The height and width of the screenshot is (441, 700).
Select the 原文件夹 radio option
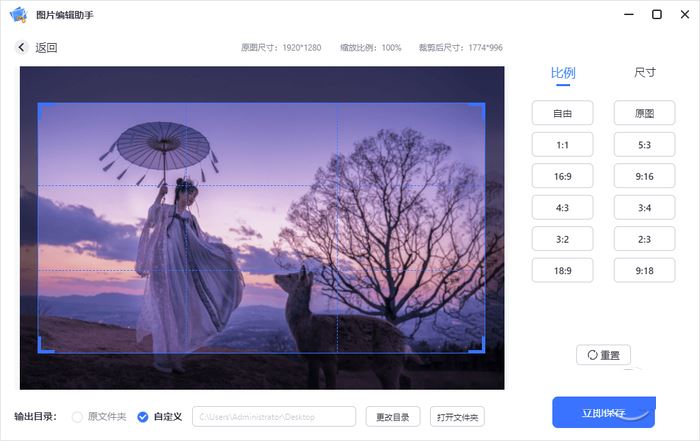[x=77, y=416]
